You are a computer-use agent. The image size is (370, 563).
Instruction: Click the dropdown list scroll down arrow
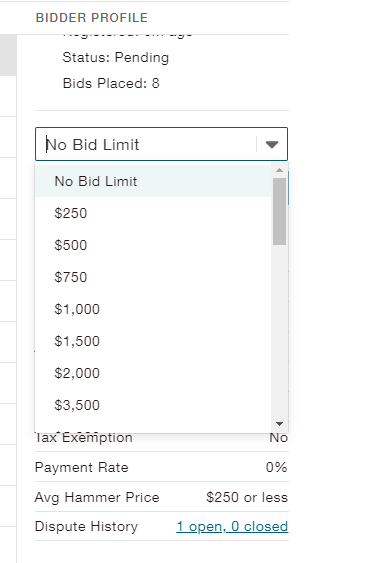pos(279,424)
